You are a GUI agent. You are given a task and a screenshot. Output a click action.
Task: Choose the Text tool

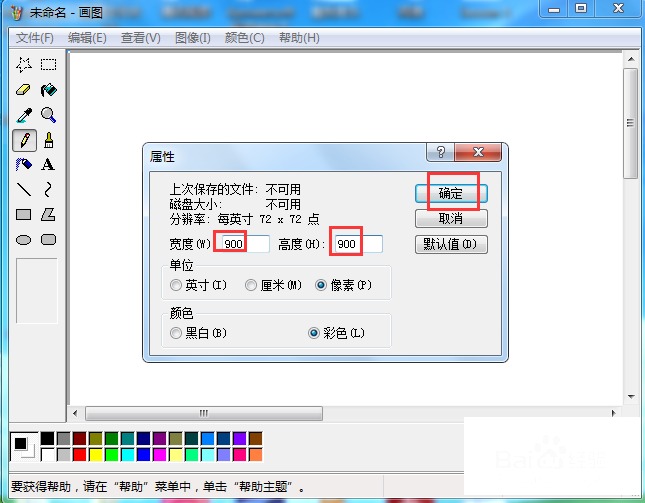click(x=48, y=165)
